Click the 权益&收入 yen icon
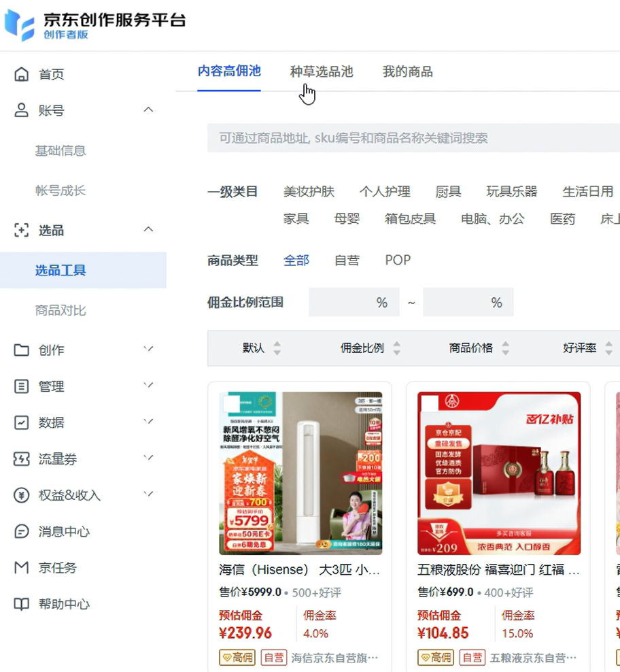 (x=22, y=495)
